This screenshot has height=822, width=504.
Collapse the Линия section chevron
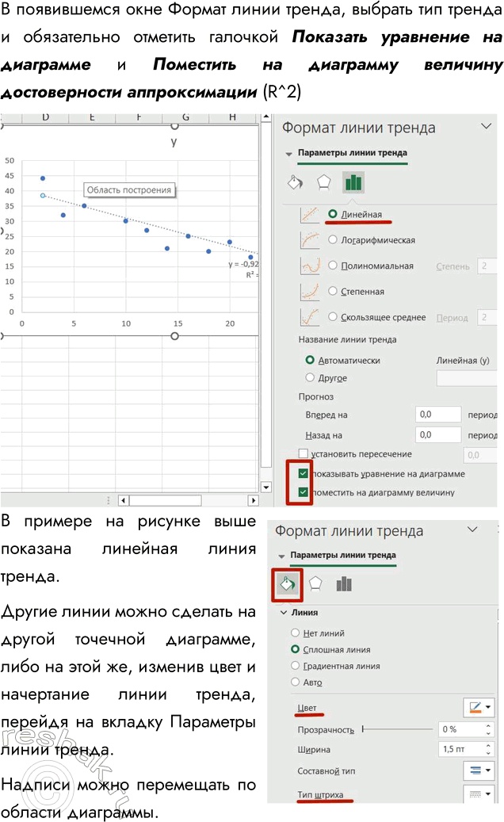284,613
